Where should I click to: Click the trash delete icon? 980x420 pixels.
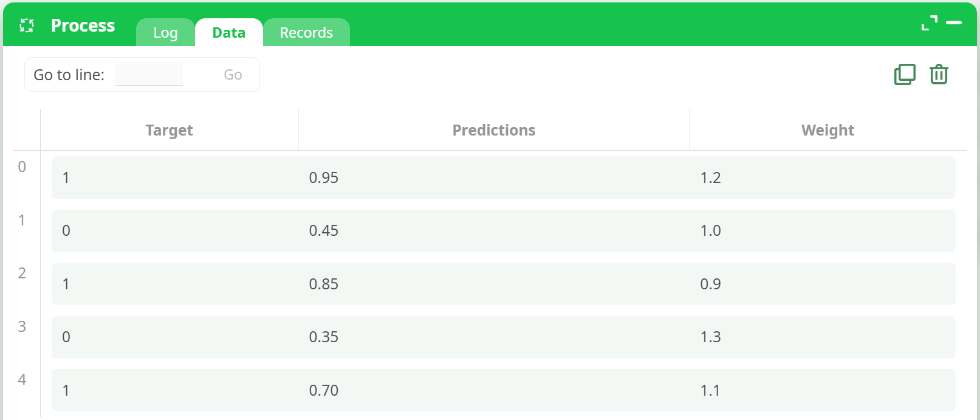pyautogui.click(x=939, y=75)
